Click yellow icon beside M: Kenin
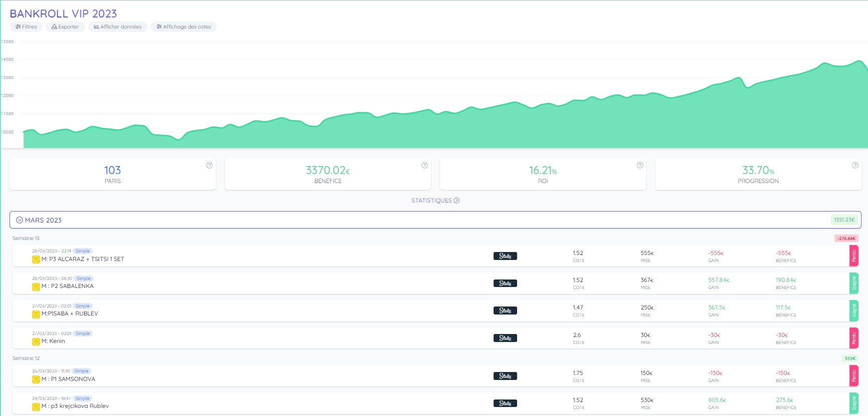 click(x=36, y=341)
